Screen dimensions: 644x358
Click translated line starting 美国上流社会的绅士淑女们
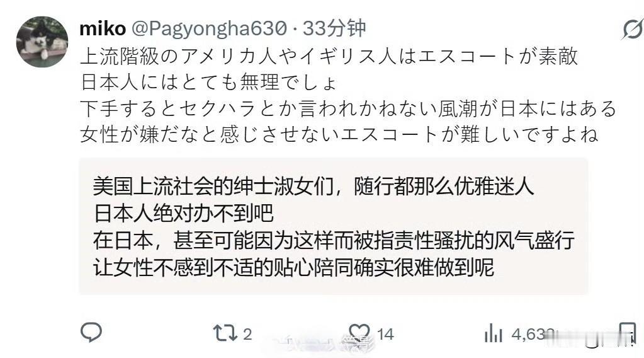coord(314,187)
